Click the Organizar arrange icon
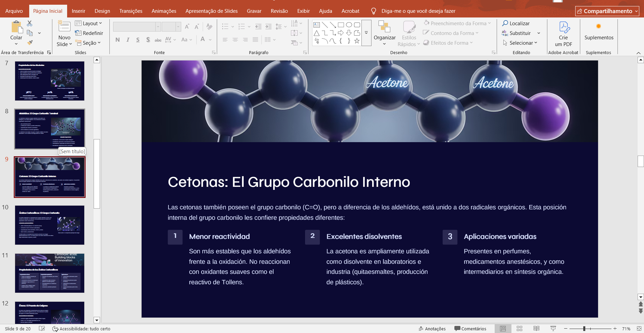 (384, 27)
